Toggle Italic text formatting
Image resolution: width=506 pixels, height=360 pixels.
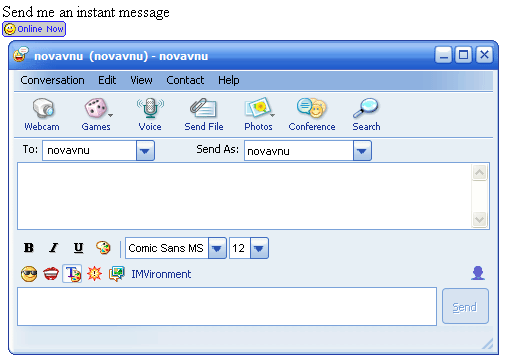(x=53, y=248)
